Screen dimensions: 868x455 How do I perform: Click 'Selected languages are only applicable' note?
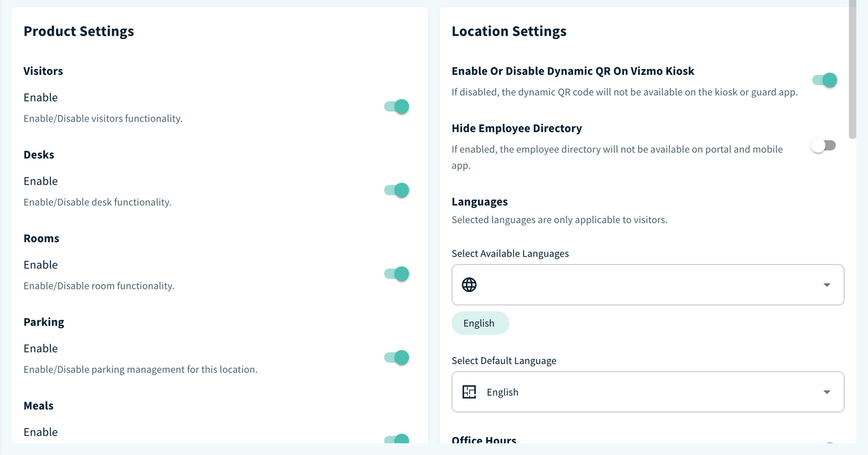coord(559,220)
